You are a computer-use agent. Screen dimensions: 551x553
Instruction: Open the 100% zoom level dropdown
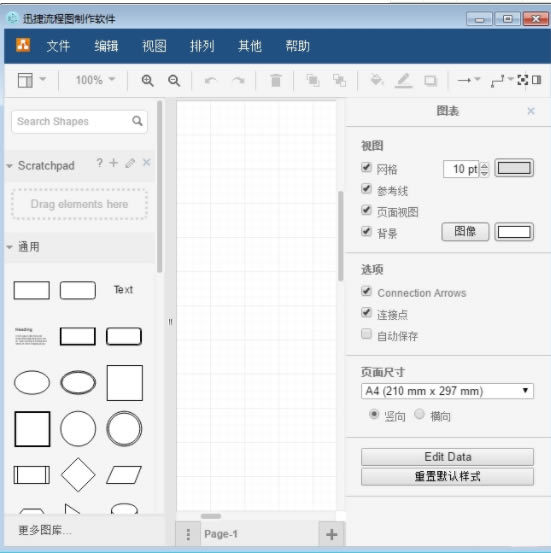coord(96,80)
